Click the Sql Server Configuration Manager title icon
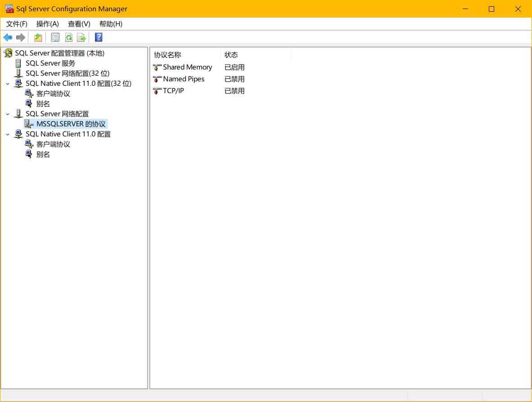 [x=9, y=9]
